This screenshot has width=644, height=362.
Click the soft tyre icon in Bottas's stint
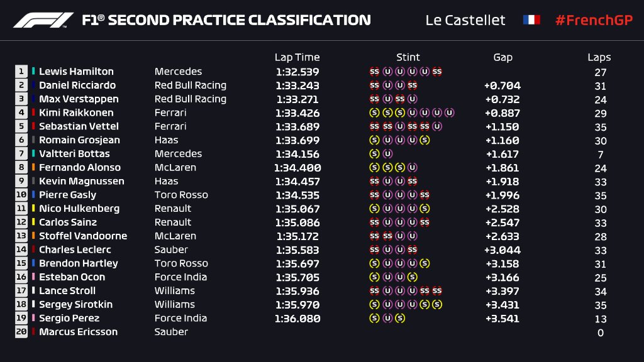374,154
